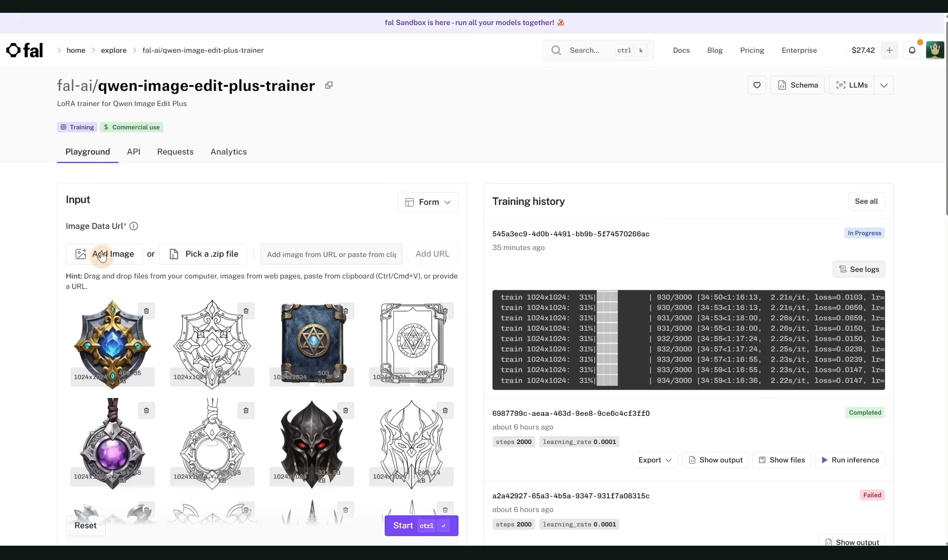Open the Form view dropdown
The height and width of the screenshot is (560, 948).
click(x=428, y=202)
